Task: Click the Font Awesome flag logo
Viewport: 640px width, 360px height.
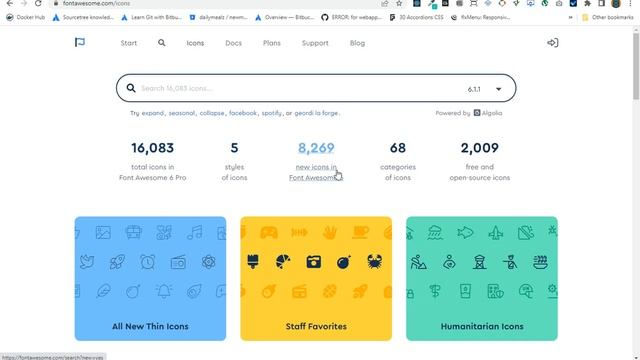Action: tap(80, 42)
